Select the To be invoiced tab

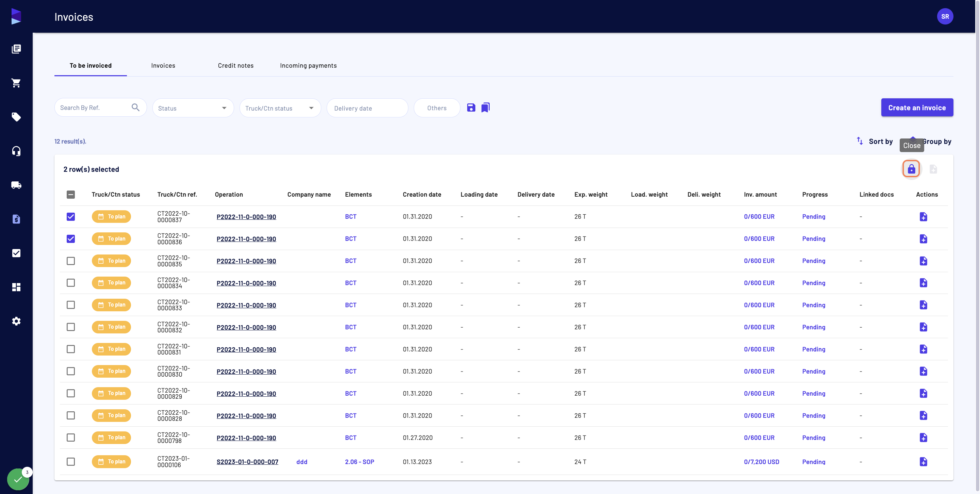click(x=91, y=65)
